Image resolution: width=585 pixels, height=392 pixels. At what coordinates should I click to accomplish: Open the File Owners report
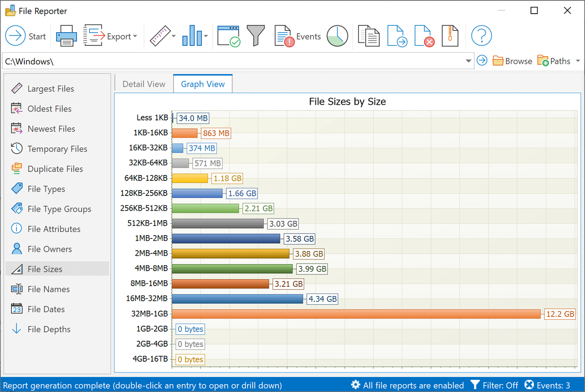(57, 249)
